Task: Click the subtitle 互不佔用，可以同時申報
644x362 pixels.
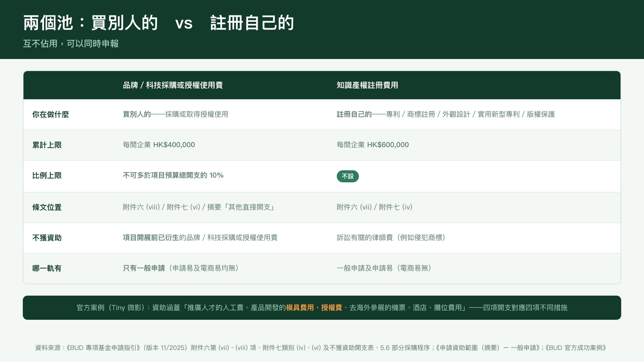Action: tap(71, 44)
